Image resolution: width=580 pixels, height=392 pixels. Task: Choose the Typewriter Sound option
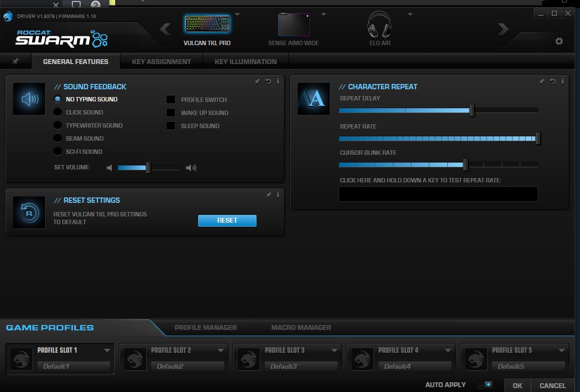58,125
